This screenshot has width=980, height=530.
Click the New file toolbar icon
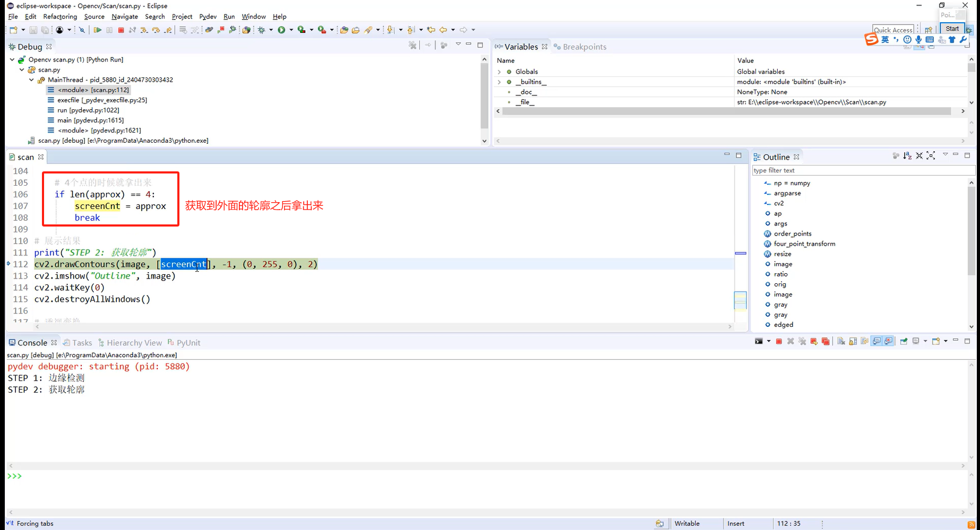[14, 30]
